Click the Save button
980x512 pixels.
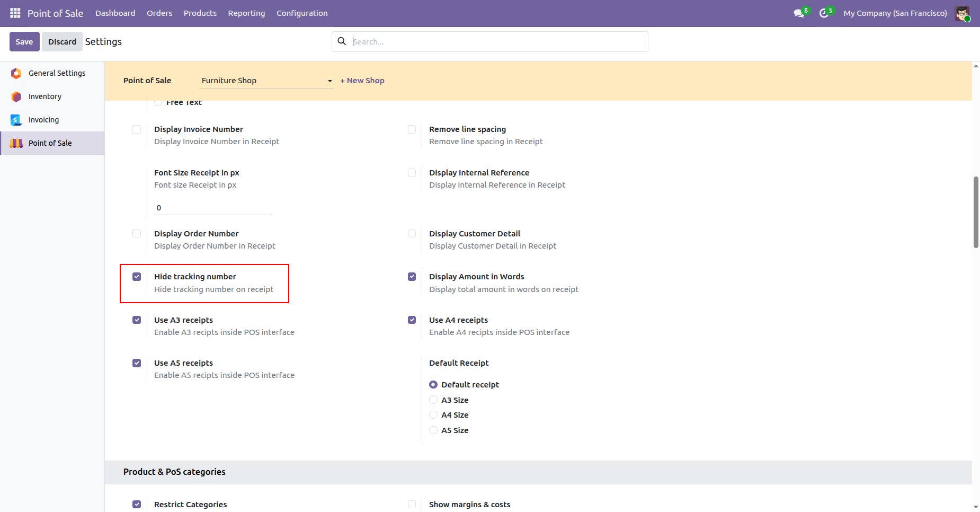click(24, 42)
